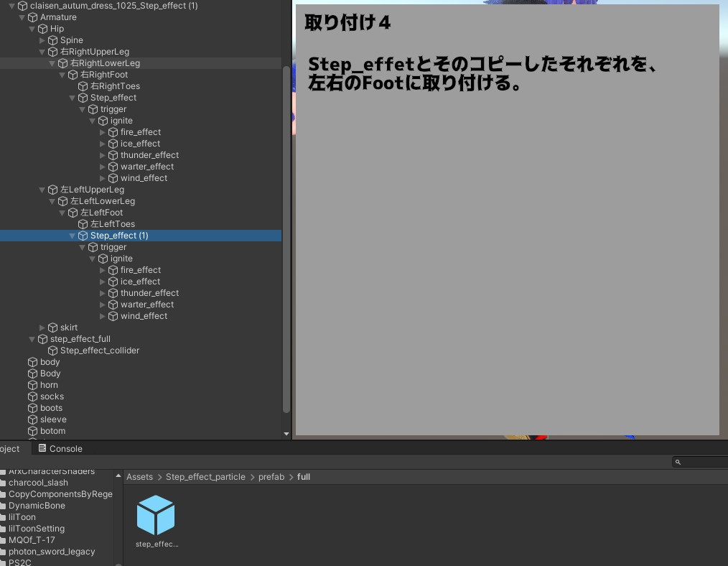Click the cube icon beside fire_effect
The width and height of the screenshot is (728, 566).
click(113, 131)
